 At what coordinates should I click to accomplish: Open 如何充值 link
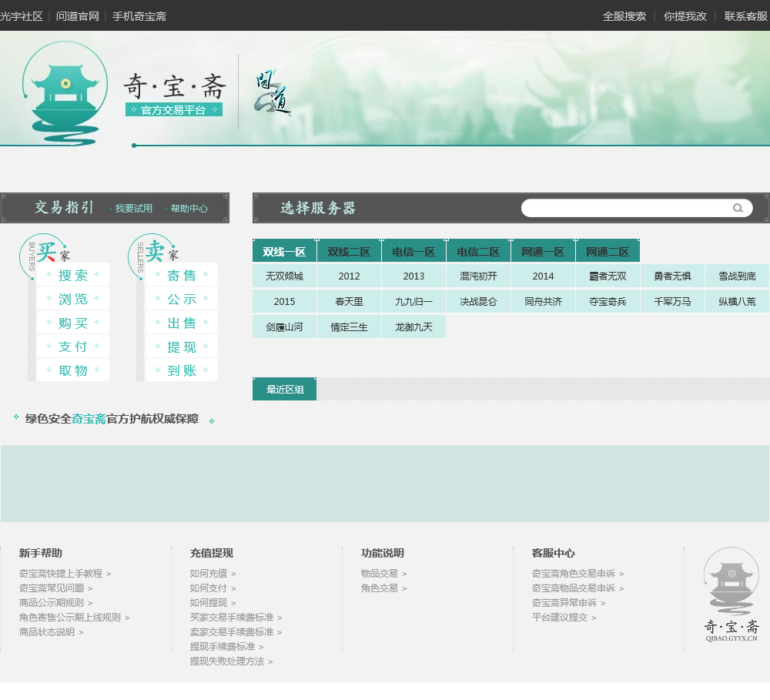pos(213,573)
